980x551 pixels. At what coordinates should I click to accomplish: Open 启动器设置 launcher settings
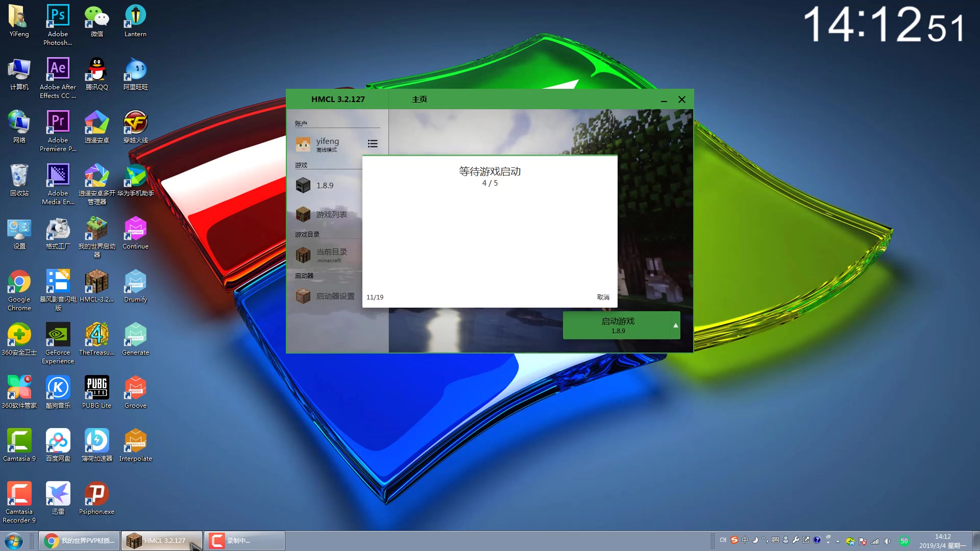334,296
